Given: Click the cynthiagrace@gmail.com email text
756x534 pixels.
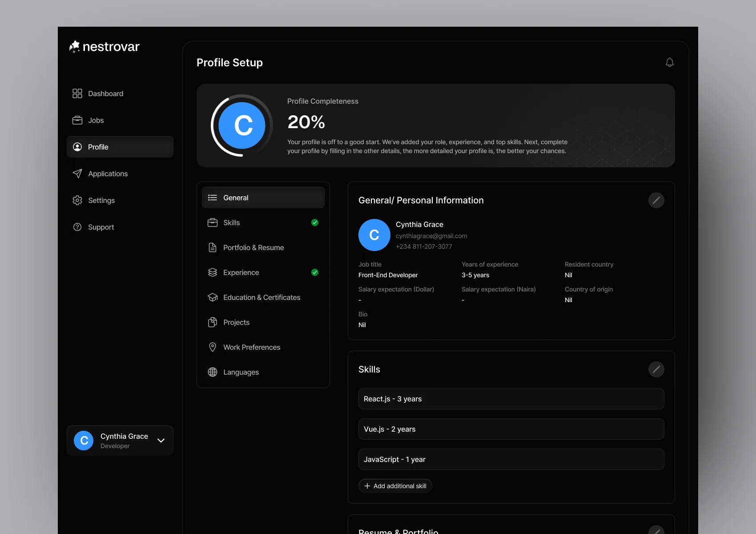Looking at the screenshot, I should click(x=431, y=236).
